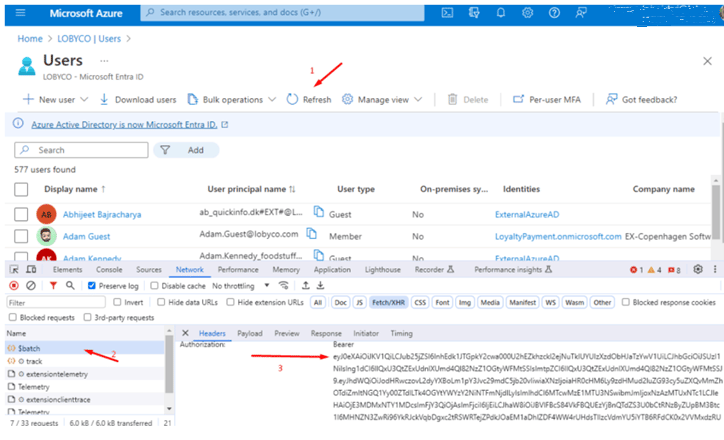This screenshot has height=440, width=724.
Task: Open the Azure portal hamburger menu
Action: coord(20,12)
